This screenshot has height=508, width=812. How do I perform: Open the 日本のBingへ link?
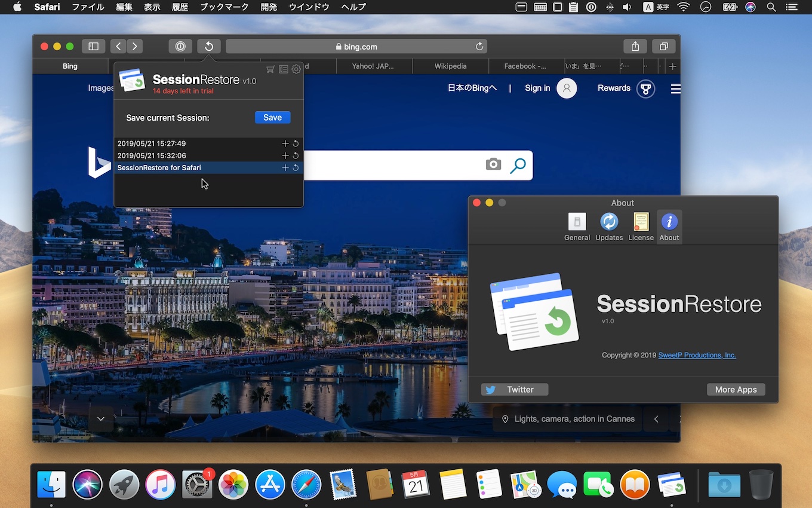472,88
